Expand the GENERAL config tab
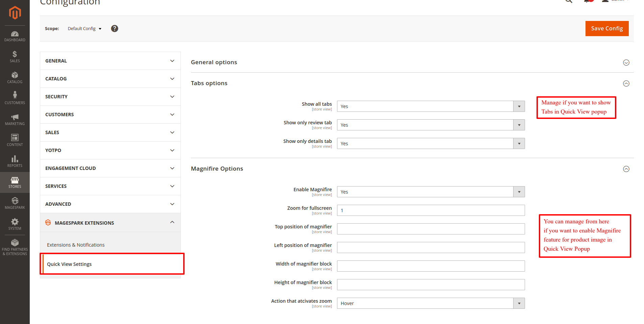 (110, 61)
